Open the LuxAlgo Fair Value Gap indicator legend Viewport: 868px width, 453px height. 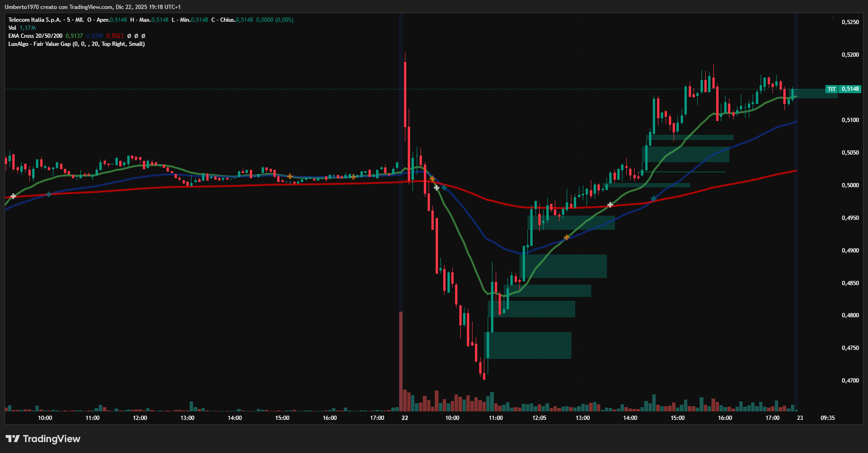click(77, 44)
